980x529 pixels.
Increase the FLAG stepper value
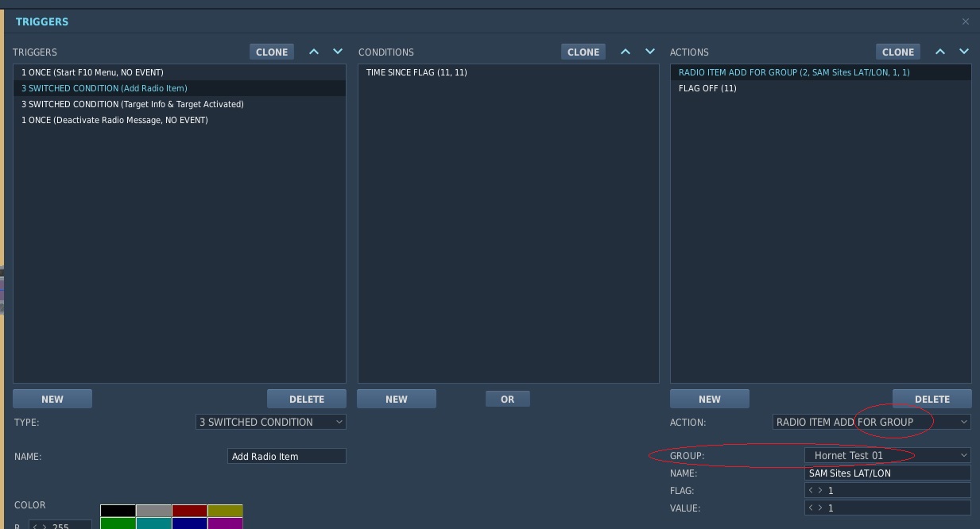coord(820,490)
